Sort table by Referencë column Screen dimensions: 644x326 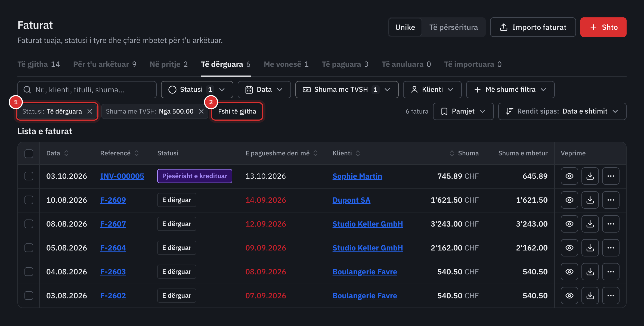click(119, 153)
